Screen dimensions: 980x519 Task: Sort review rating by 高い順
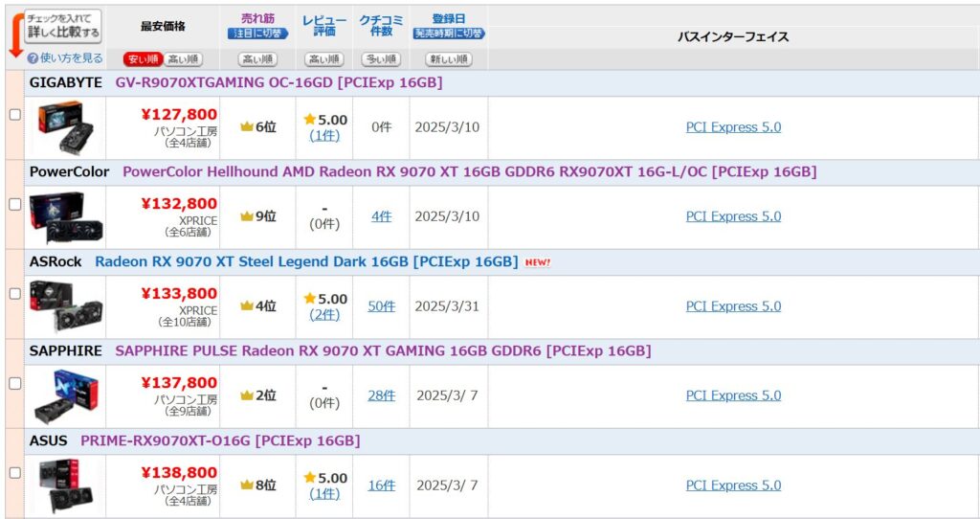click(x=324, y=59)
